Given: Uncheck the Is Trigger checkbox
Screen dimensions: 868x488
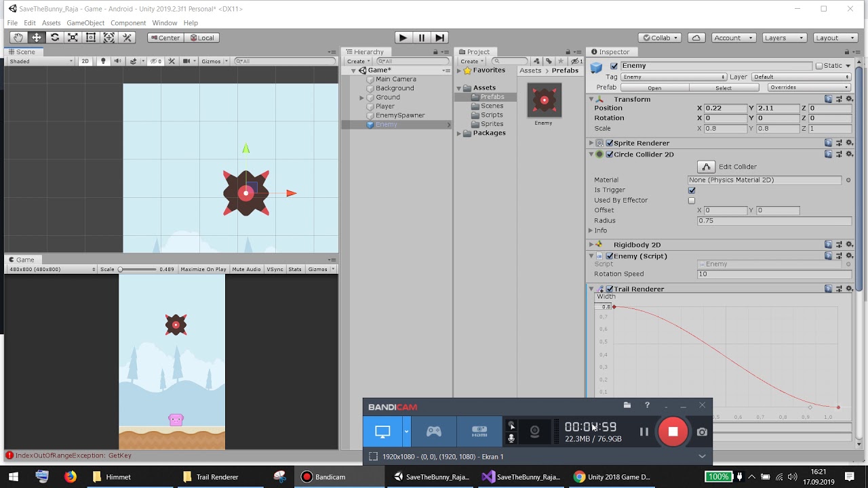Looking at the screenshot, I should coord(692,190).
